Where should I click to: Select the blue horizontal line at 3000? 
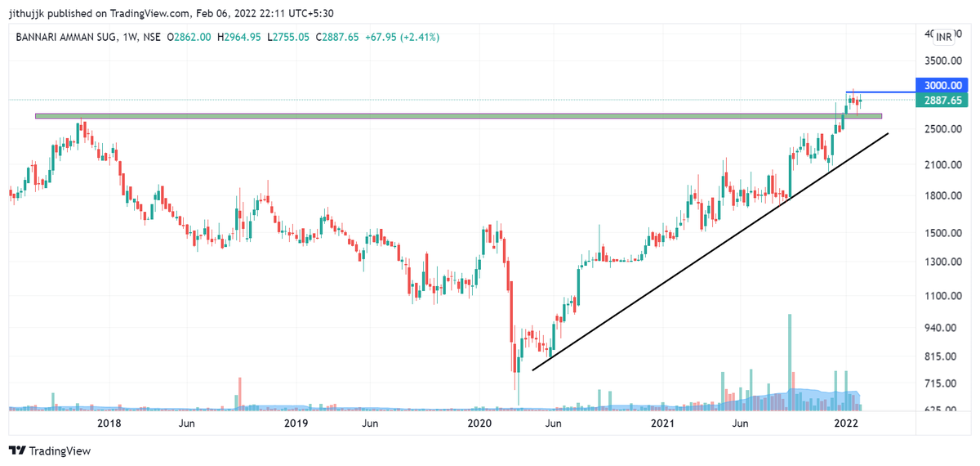click(x=881, y=92)
